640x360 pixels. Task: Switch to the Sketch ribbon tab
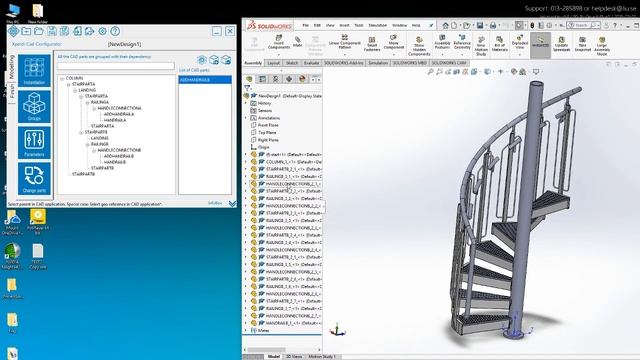tap(292, 63)
